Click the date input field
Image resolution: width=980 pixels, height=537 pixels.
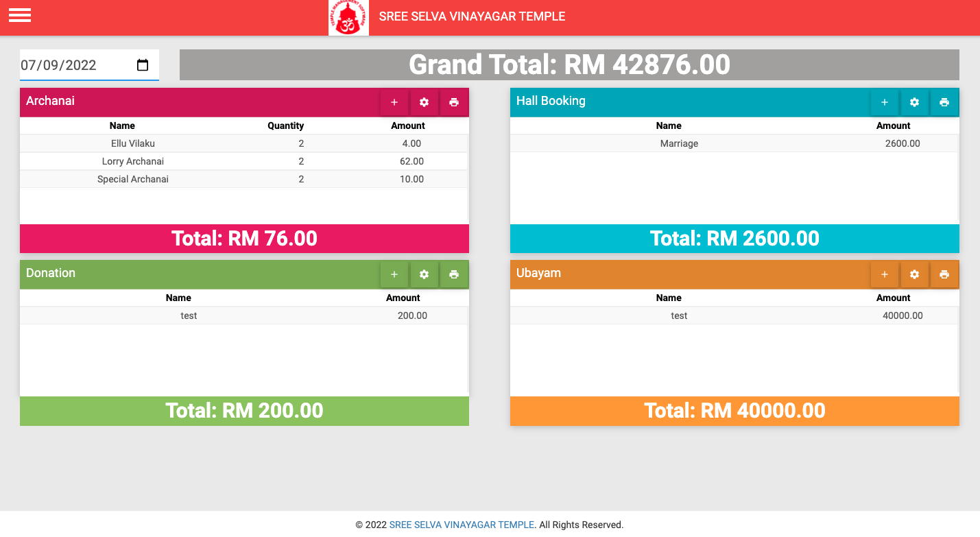pos(69,65)
